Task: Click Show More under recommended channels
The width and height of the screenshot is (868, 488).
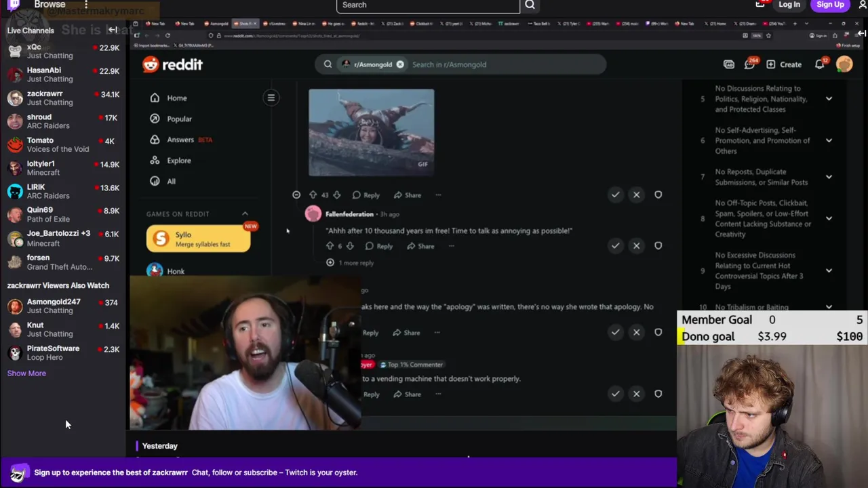Action: pos(26,373)
